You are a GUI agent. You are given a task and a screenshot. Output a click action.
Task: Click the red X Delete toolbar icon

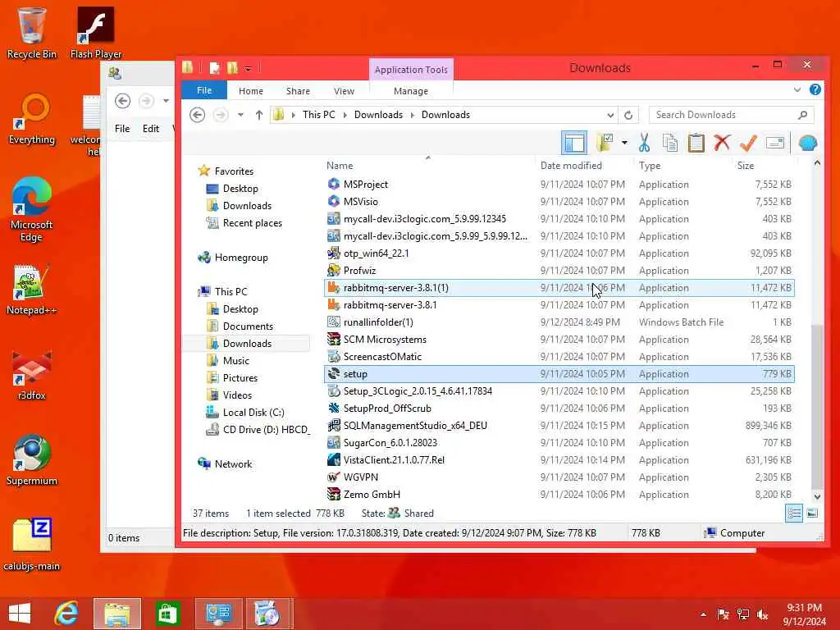click(x=722, y=143)
